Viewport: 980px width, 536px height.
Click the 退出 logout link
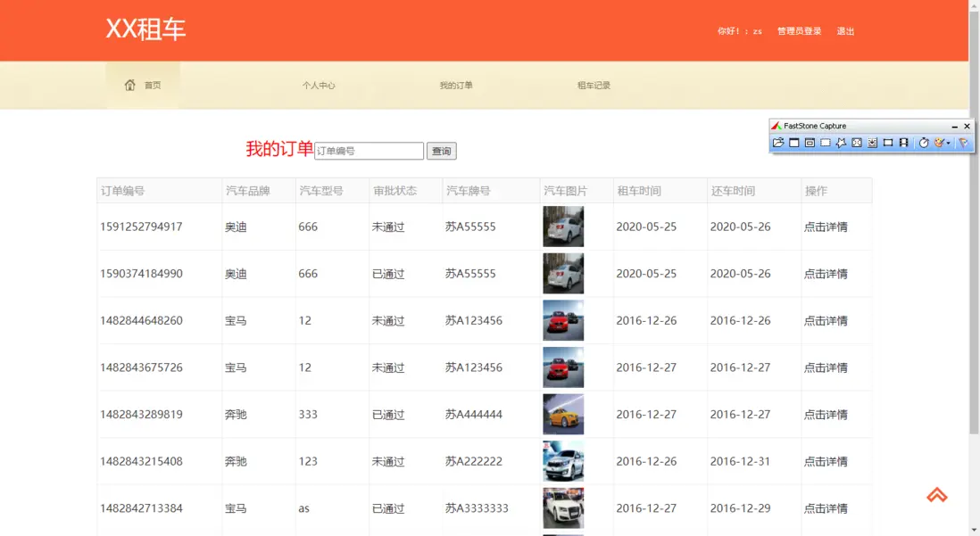[845, 31]
